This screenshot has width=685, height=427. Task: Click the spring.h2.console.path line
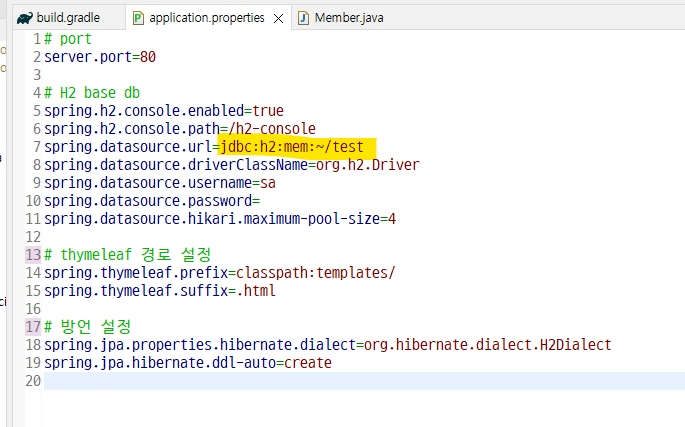pos(180,128)
